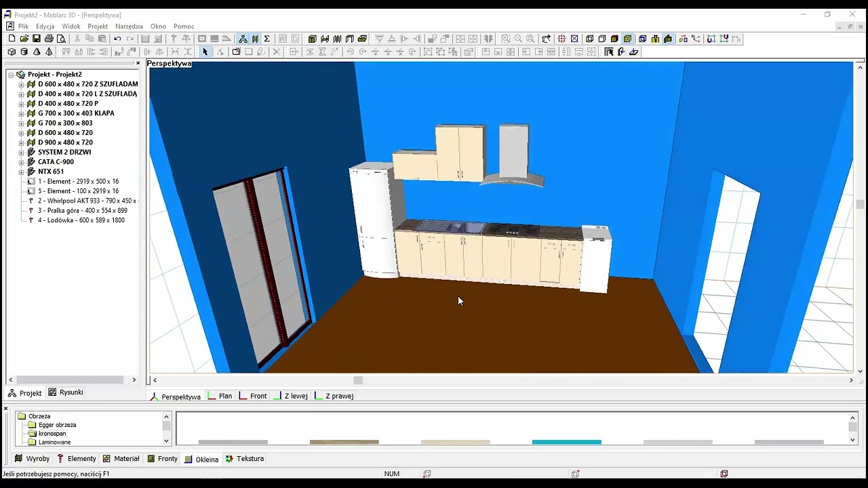Open the Materiał library tab

coord(121,459)
